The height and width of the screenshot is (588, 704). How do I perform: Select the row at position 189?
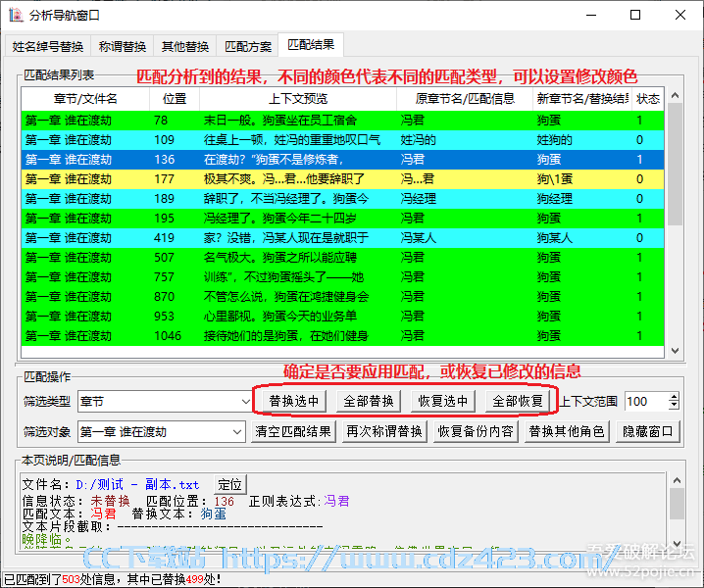click(x=342, y=199)
